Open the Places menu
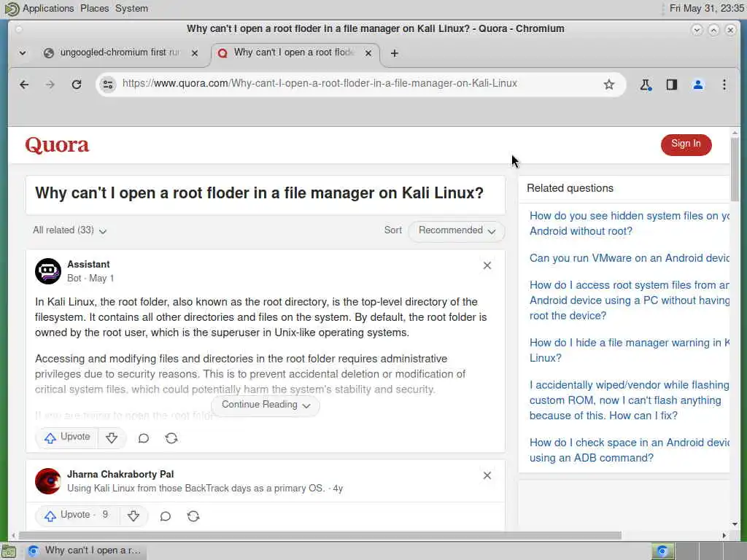This screenshot has height=560, width=747. tap(94, 9)
